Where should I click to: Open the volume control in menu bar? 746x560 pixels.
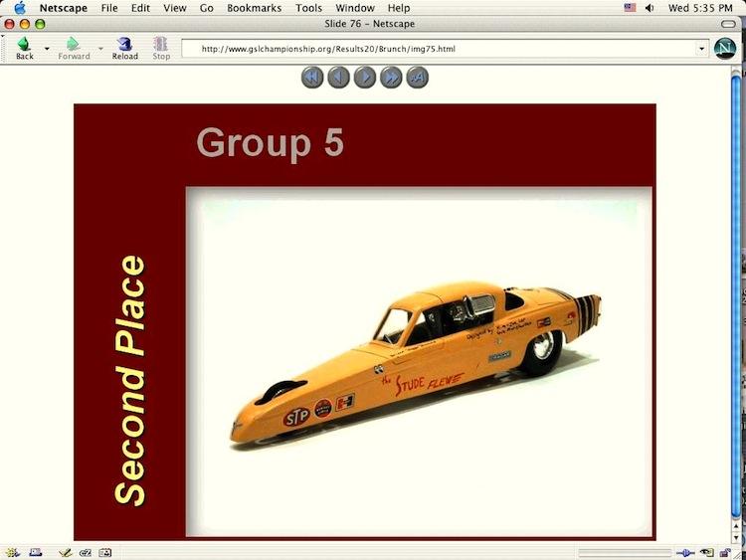tap(650, 8)
